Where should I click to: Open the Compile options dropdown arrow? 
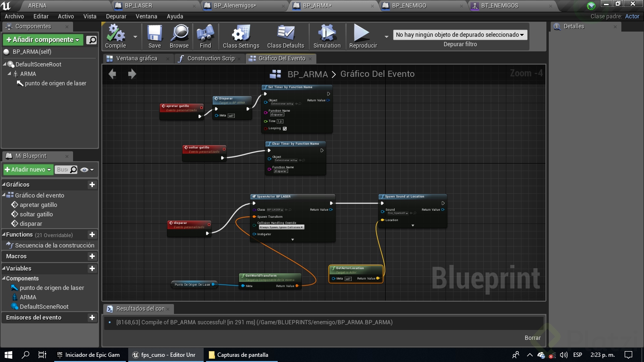pos(135,36)
